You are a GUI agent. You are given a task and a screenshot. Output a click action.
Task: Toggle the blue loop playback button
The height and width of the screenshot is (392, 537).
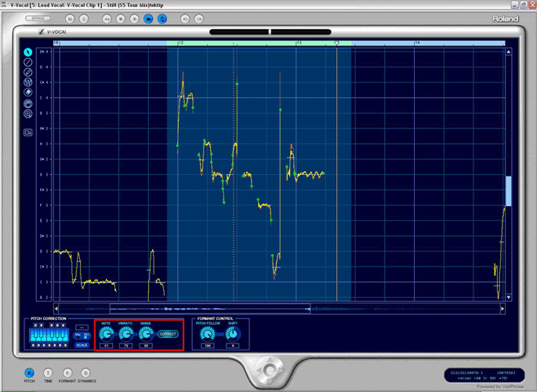(162, 19)
